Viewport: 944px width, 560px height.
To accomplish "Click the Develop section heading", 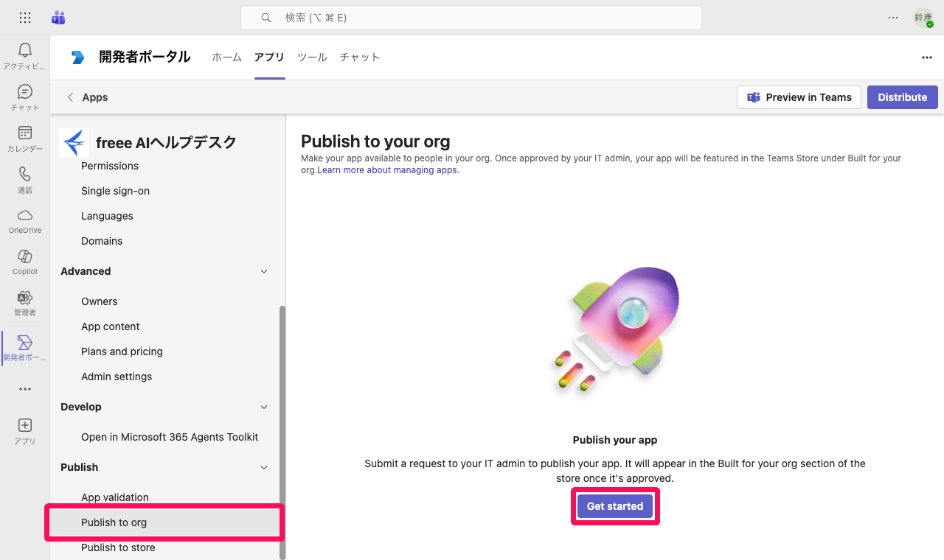I will [81, 407].
